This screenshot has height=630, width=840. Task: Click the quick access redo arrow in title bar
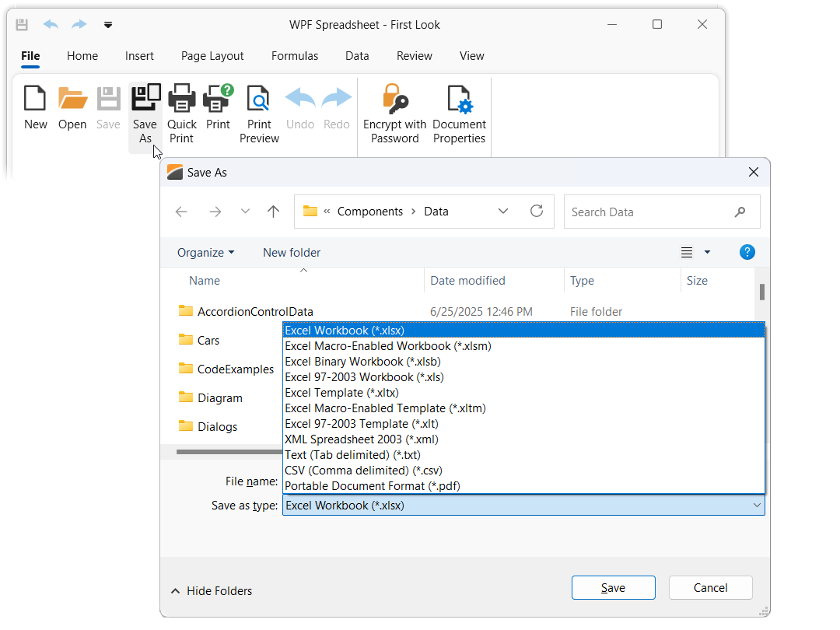[x=79, y=25]
